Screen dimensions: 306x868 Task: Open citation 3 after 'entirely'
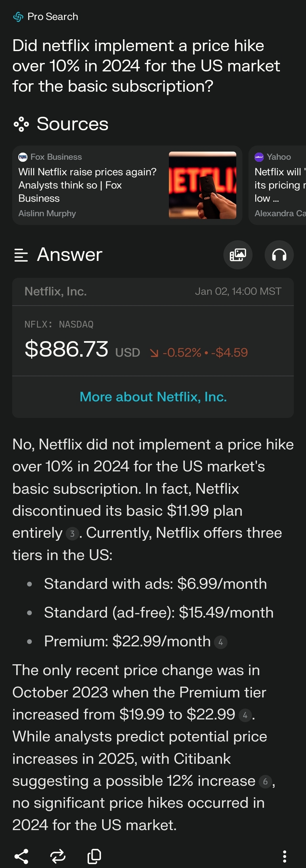point(72,534)
